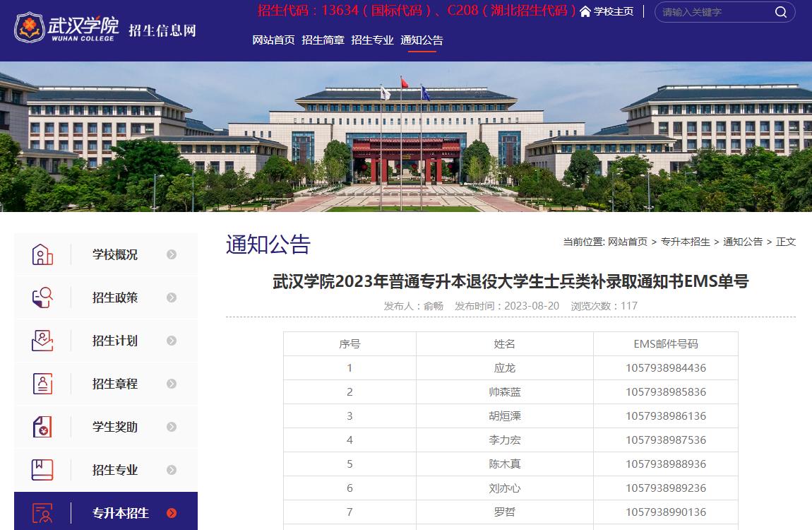Screen dimensions: 812x530
Task: Select EMS number 1057938988936
Action: [665, 464]
